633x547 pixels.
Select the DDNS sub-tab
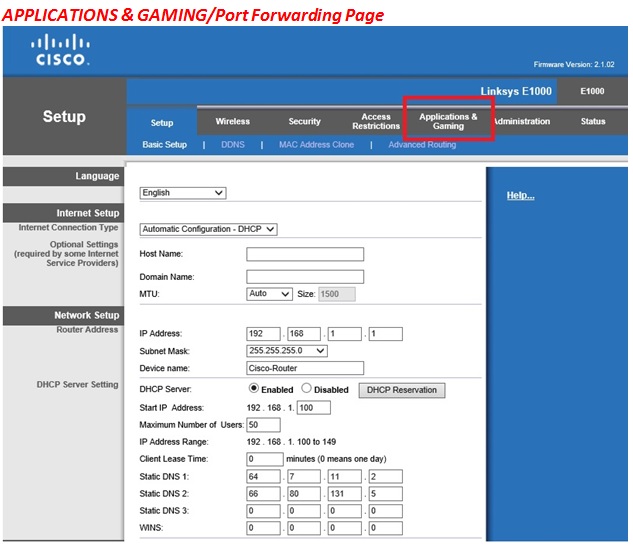[233, 145]
